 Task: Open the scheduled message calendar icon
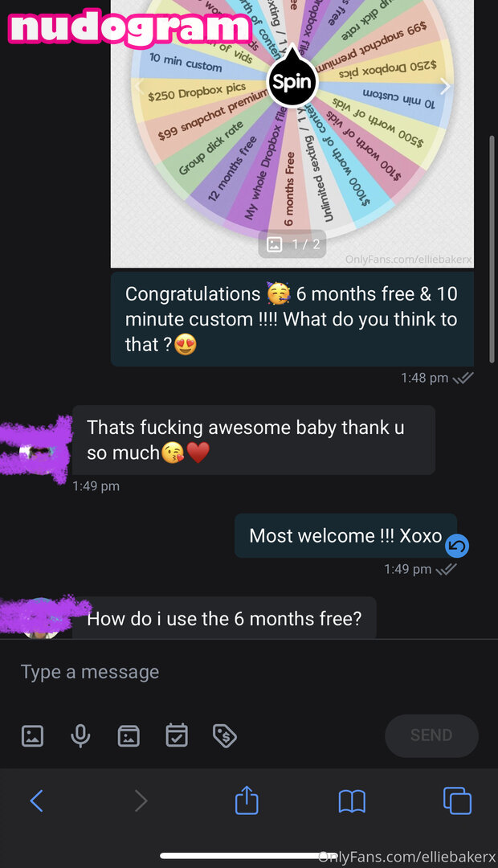(177, 735)
